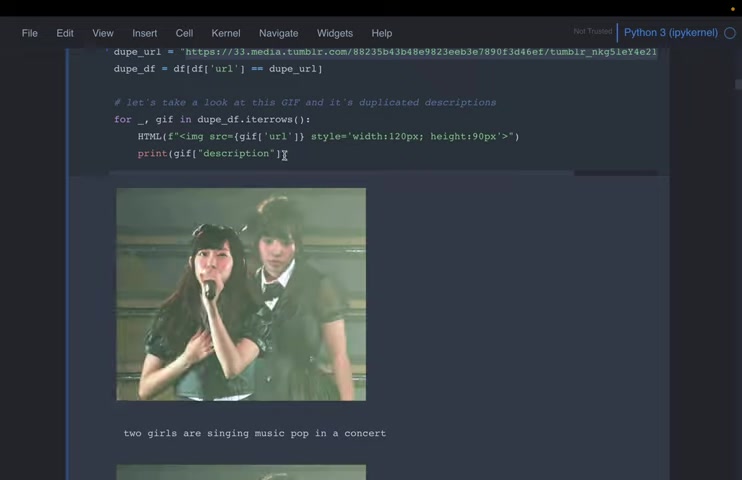742x480 pixels.
Task: Click the tumblr dupe_url string in the code
Action: pyautogui.click(x=419, y=52)
